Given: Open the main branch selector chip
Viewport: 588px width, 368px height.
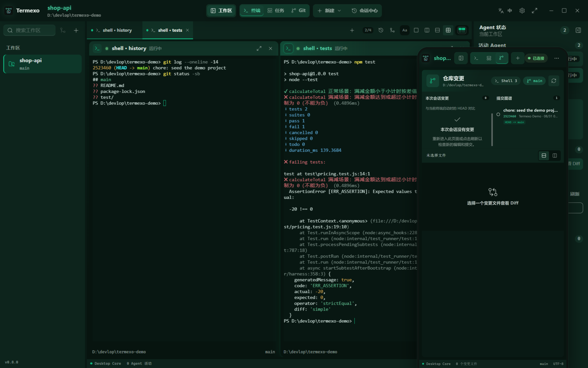Looking at the screenshot, I should [534, 81].
